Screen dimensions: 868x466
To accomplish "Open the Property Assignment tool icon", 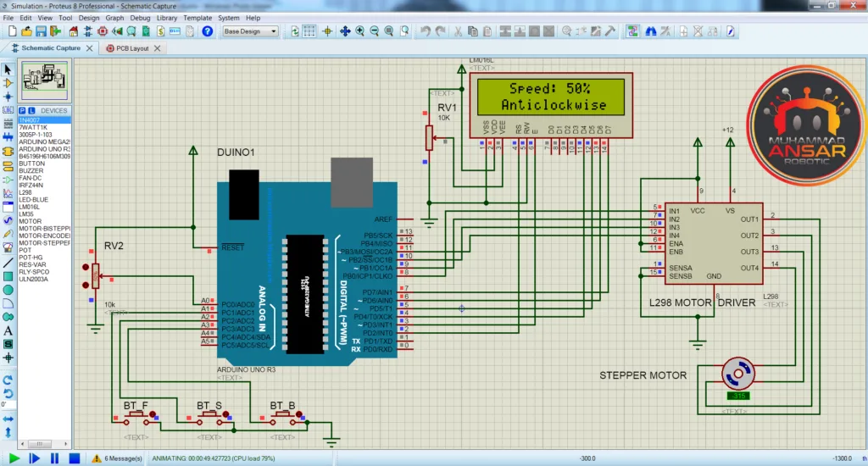I will click(x=666, y=31).
